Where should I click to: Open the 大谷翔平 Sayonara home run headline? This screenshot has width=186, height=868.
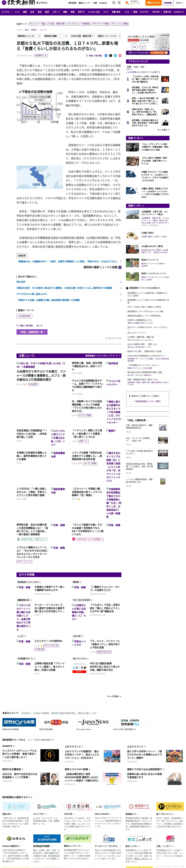[41, 376]
